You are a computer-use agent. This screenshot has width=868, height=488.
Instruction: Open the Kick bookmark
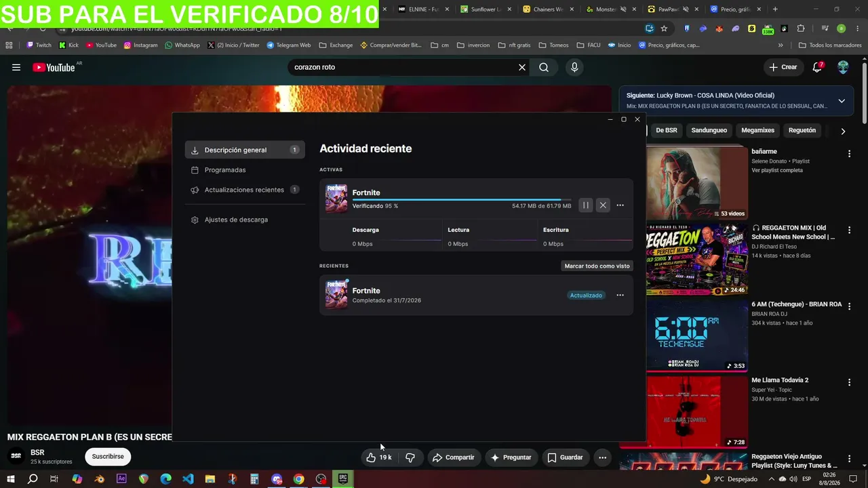(x=68, y=45)
